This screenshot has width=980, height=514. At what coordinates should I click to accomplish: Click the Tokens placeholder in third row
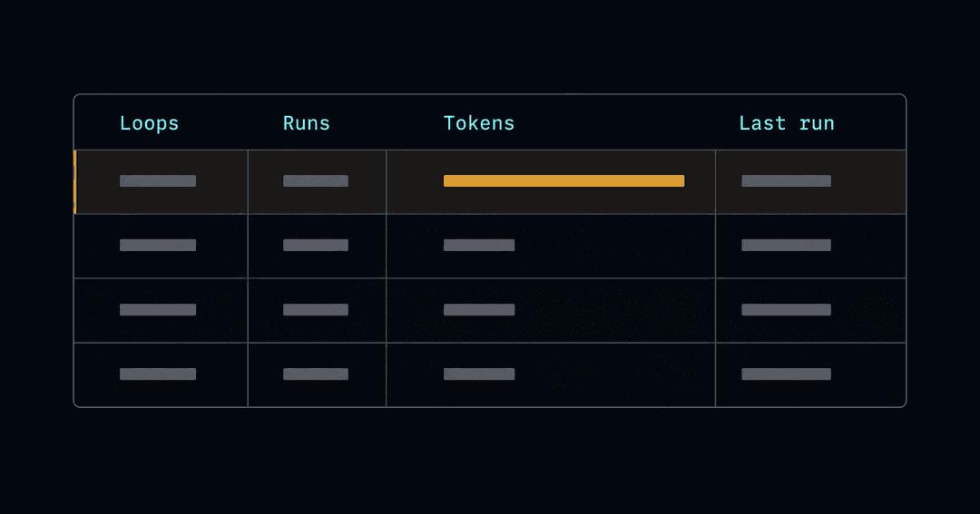(479, 310)
